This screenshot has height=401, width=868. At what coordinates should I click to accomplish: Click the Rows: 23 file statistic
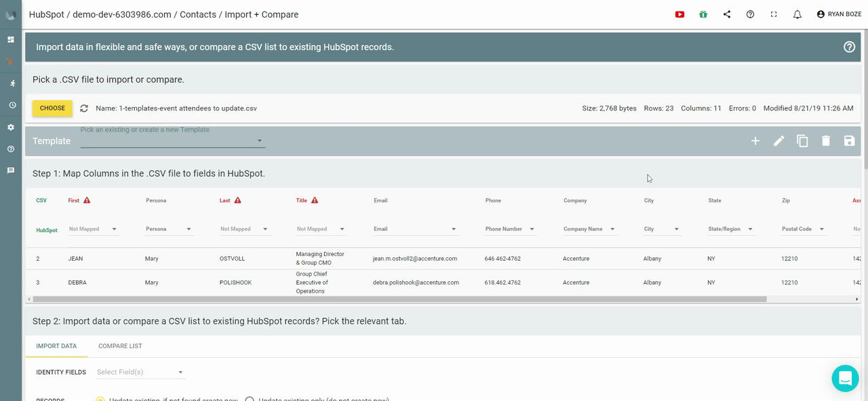click(658, 108)
